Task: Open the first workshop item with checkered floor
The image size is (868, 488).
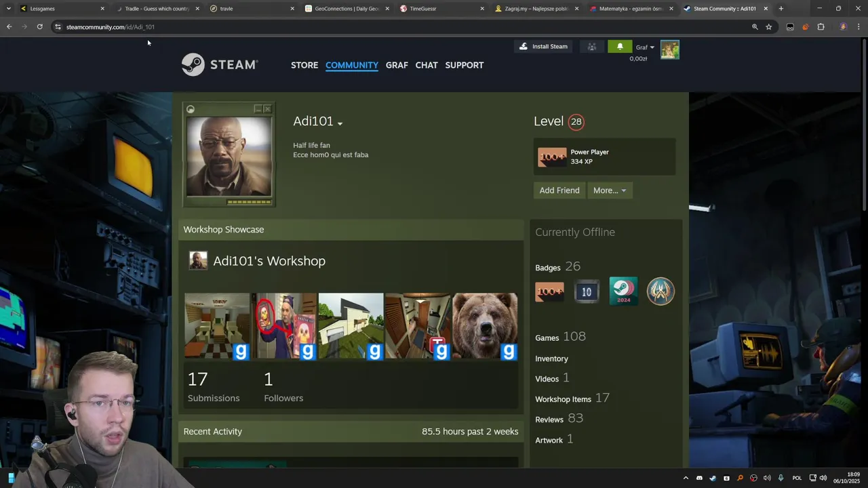Action: [x=218, y=326]
